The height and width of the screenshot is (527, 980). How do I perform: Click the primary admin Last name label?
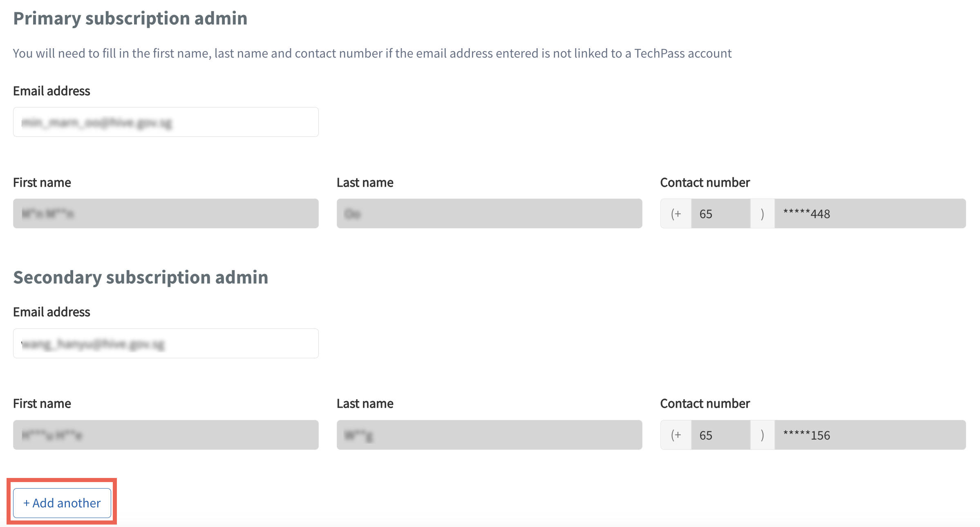(x=365, y=183)
